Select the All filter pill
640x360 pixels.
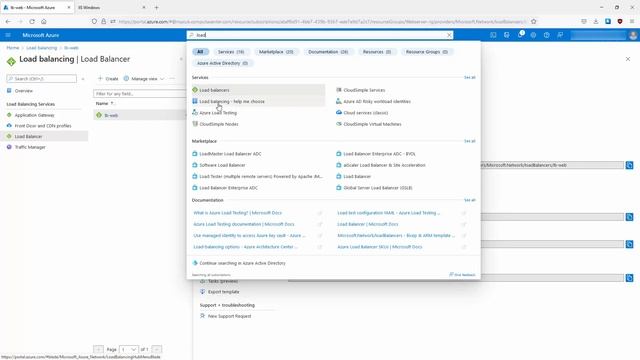point(200,52)
